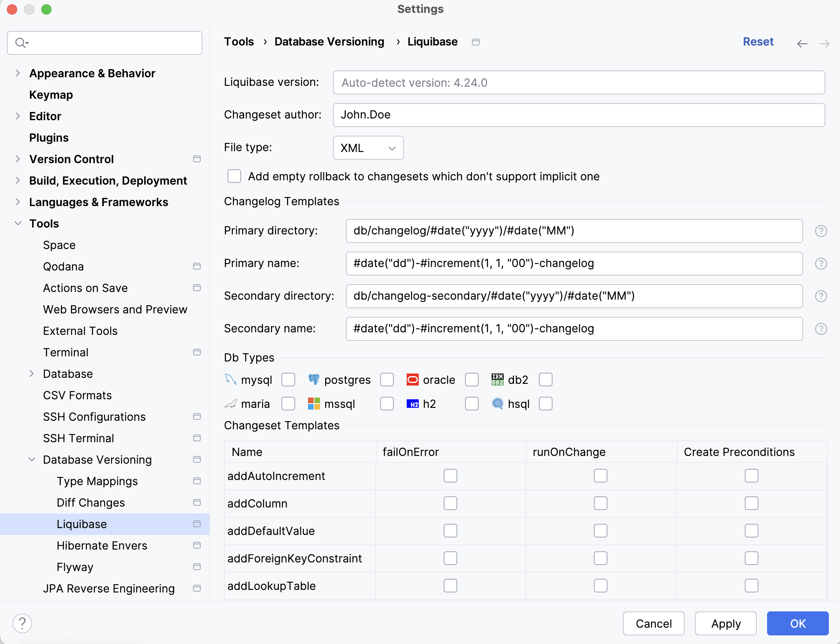The image size is (840, 644).
Task: Open help for the Primary directory field
Action: (821, 231)
